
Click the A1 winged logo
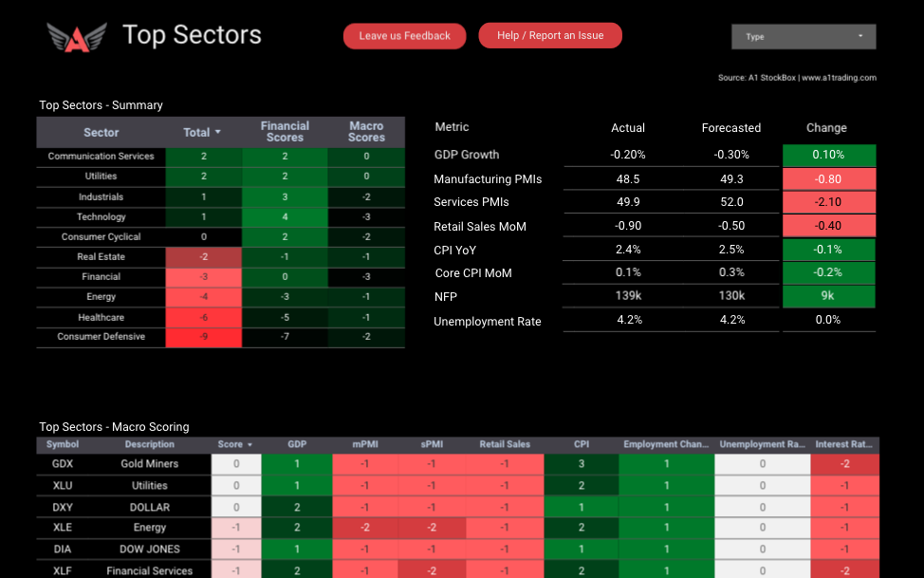pos(77,37)
